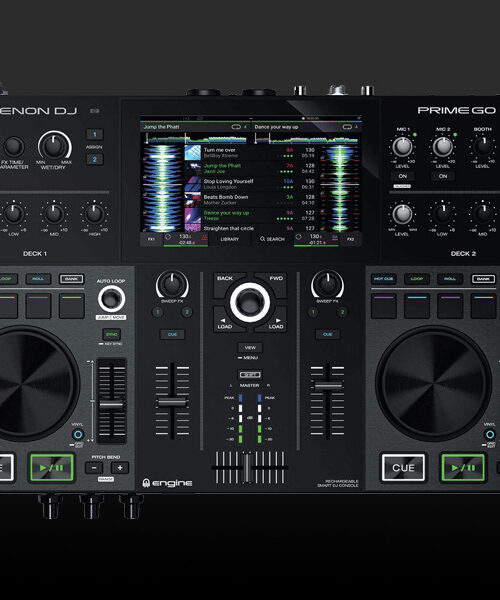The image size is (500, 600).
Task: Click the right channel SWEEP FX knob
Action: pos(327,285)
